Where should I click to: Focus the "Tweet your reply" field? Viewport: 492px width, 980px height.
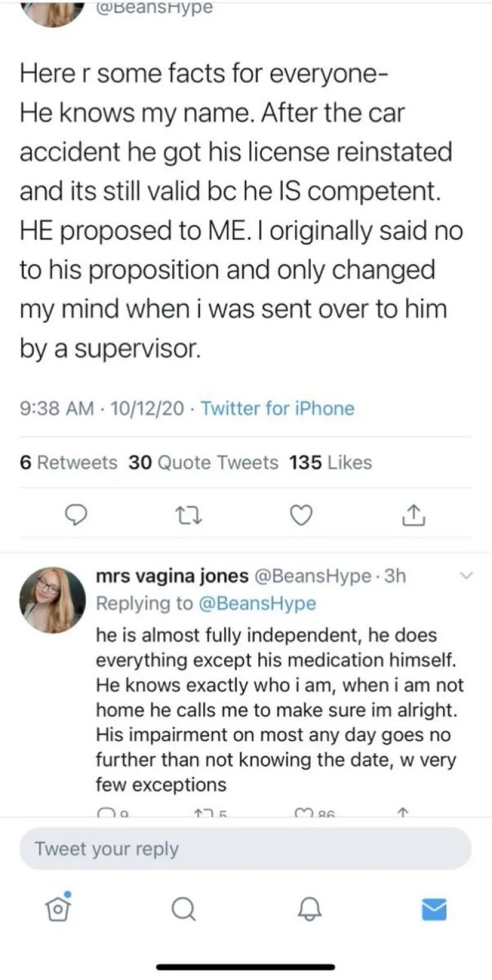pyautogui.click(x=245, y=849)
